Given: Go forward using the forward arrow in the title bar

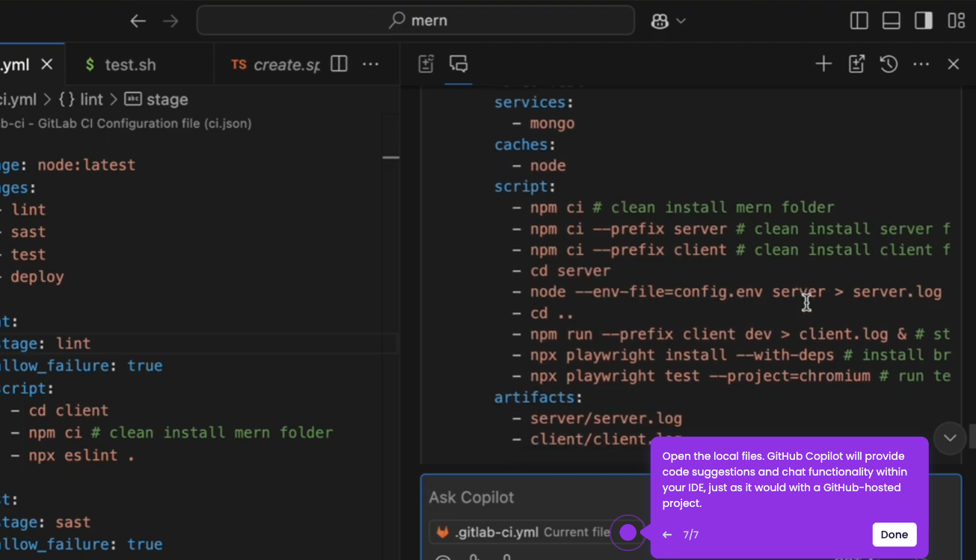Looking at the screenshot, I should click(171, 21).
